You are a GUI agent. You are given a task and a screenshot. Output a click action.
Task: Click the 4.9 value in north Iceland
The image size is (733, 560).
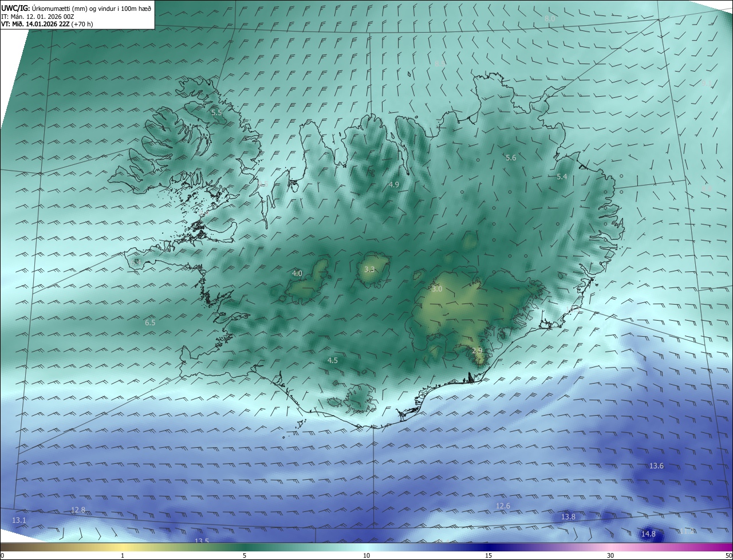[x=393, y=184]
